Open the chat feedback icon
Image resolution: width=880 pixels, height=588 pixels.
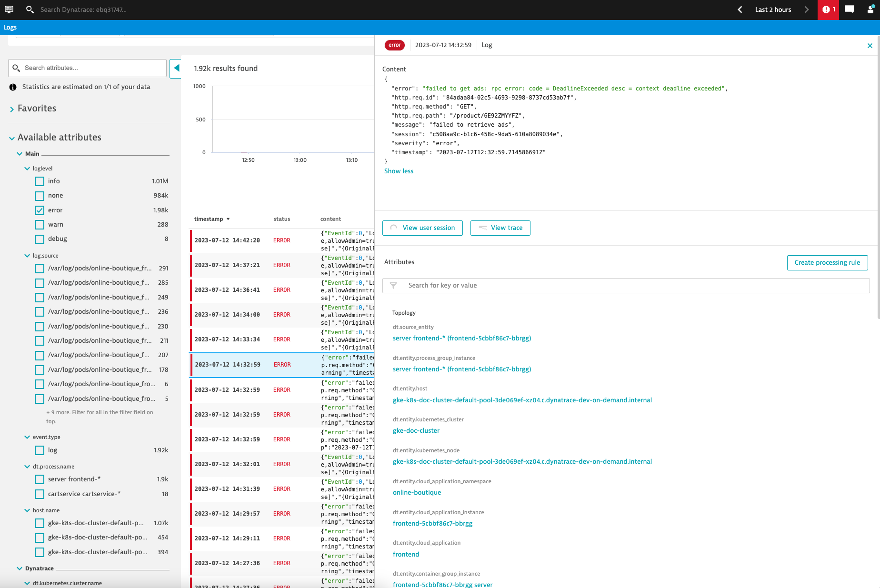click(849, 10)
